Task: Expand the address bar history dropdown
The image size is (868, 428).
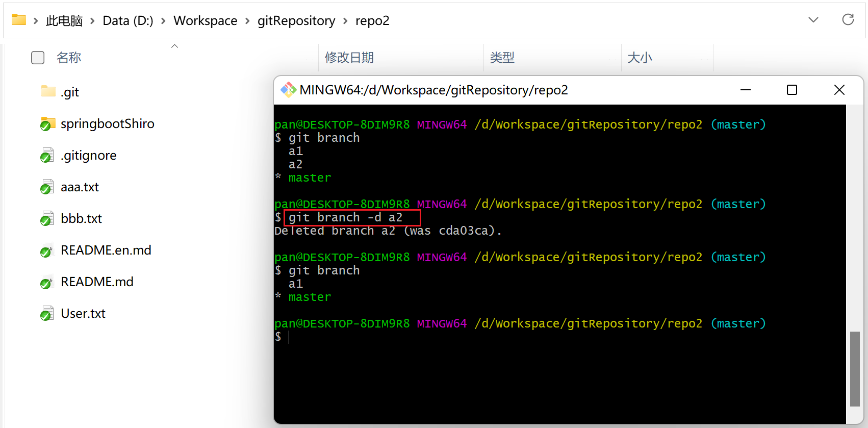Action: [813, 20]
